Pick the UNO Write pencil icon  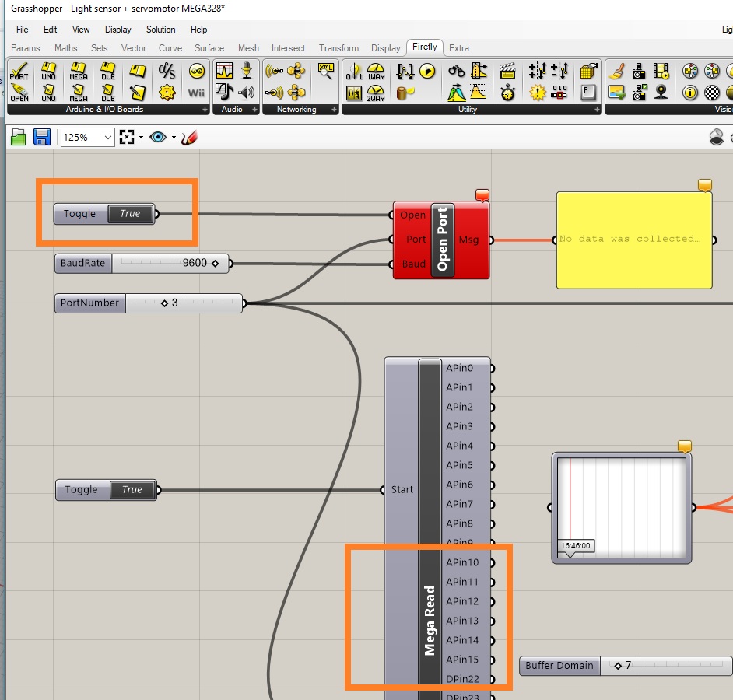(x=48, y=93)
